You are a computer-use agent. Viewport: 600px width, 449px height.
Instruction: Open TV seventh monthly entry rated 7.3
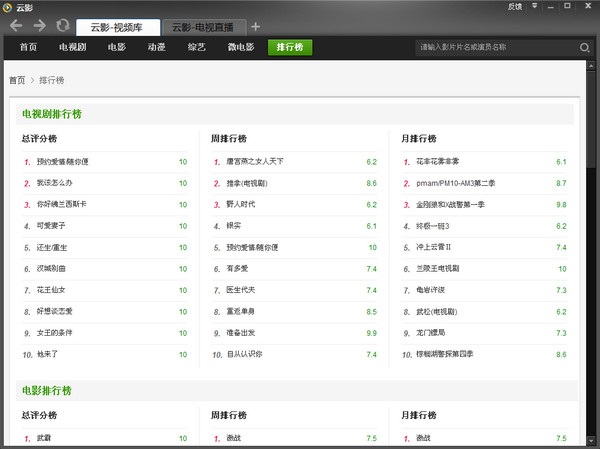tap(430, 290)
